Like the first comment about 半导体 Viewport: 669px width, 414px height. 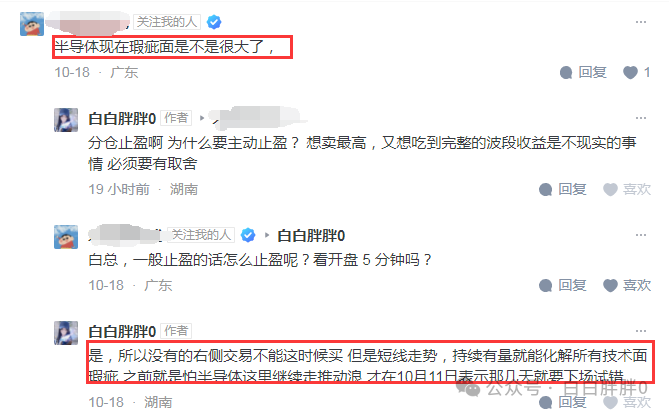point(636,73)
